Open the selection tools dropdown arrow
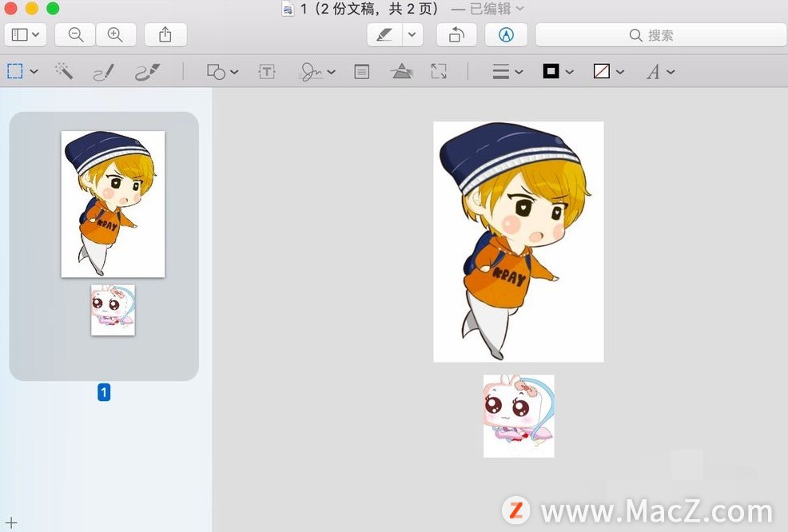This screenshot has width=788, height=532. tap(34, 71)
